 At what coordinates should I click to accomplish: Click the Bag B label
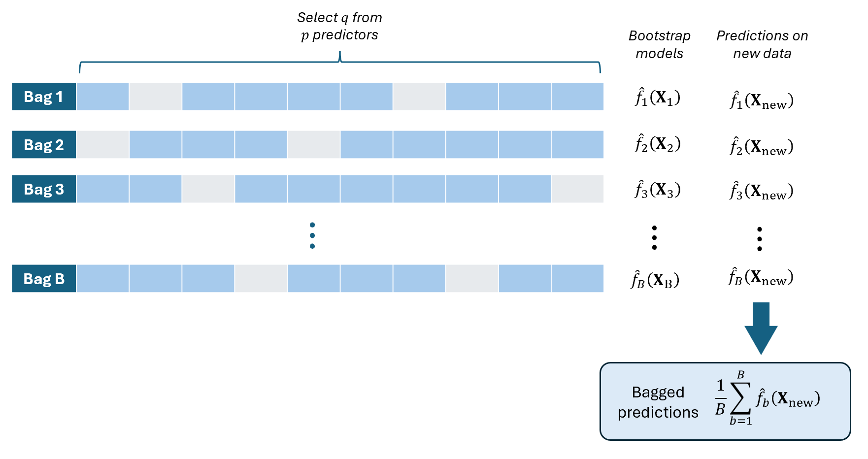coord(44,279)
